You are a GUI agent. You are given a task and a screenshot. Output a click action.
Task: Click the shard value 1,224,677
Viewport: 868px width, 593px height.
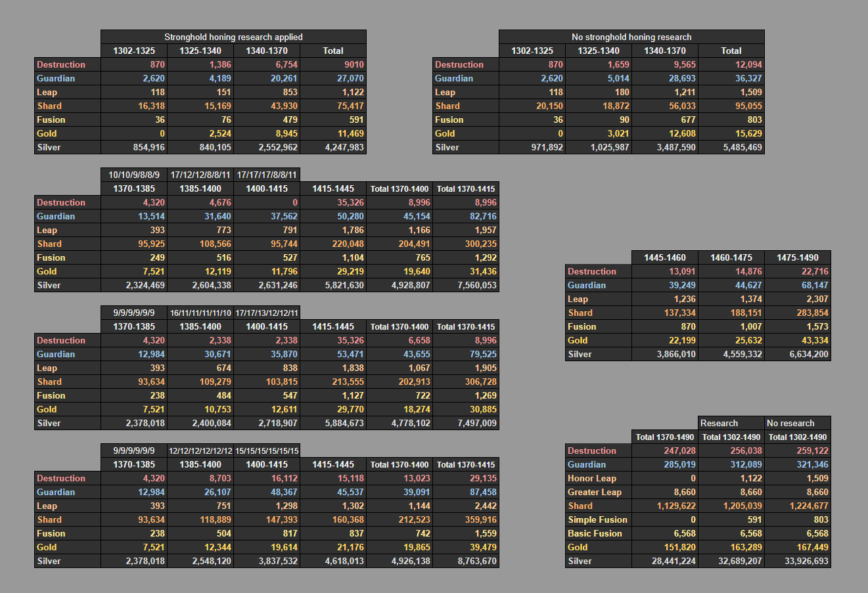point(798,506)
